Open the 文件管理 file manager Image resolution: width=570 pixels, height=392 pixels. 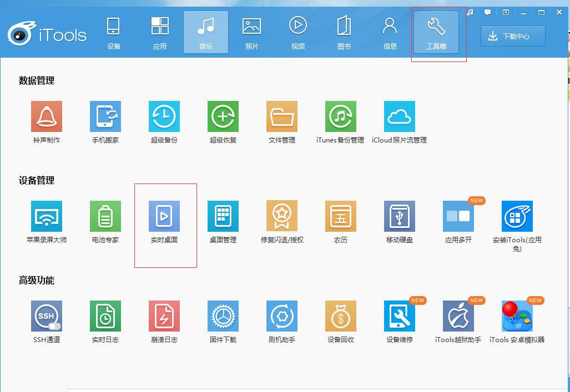pos(282,116)
